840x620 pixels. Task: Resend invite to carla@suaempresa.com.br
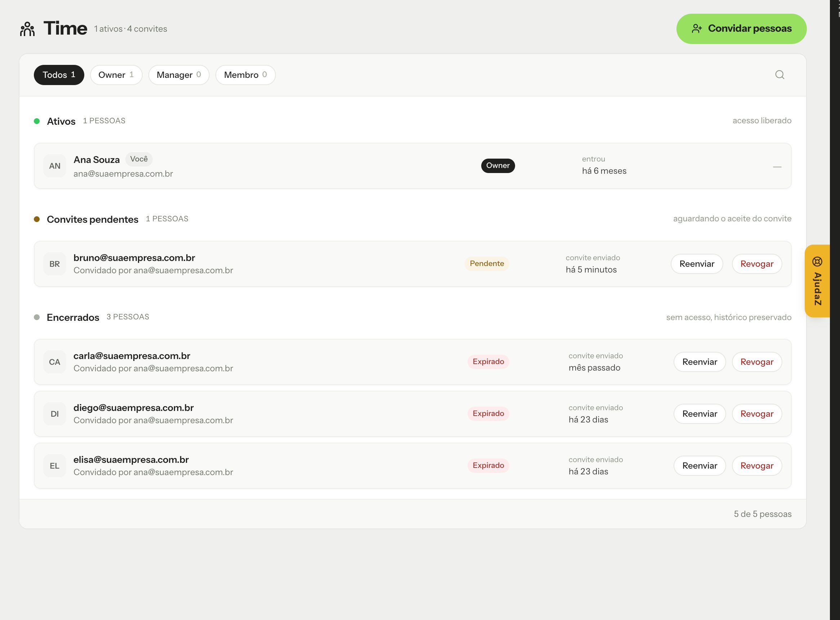(x=700, y=362)
